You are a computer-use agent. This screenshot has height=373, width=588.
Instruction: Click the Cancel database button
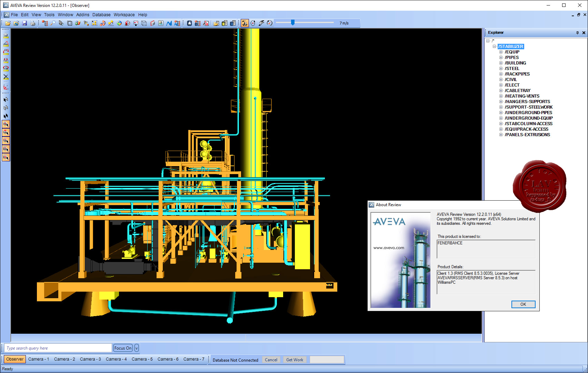point(271,360)
